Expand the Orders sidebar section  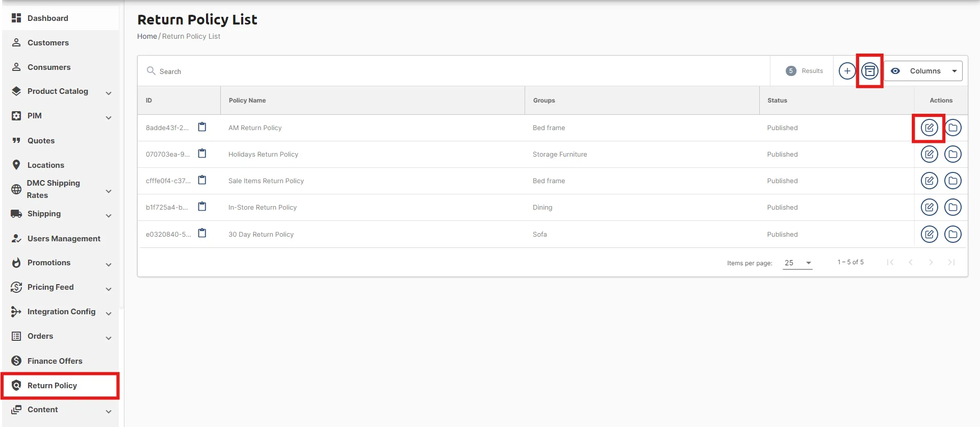(61, 336)
